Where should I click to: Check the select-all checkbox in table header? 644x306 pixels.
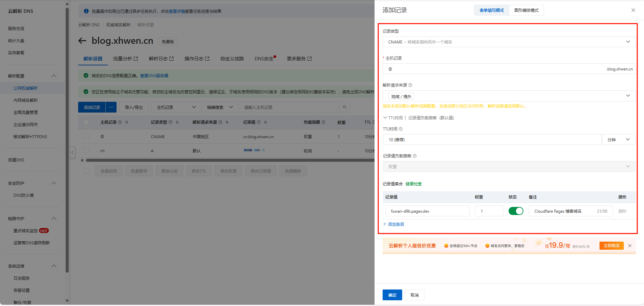coord(86,122)
